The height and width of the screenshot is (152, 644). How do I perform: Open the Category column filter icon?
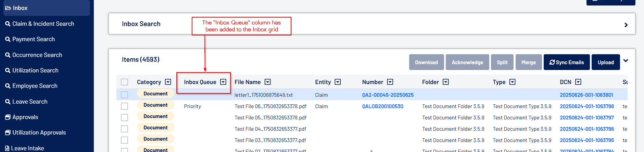[168, 82]
